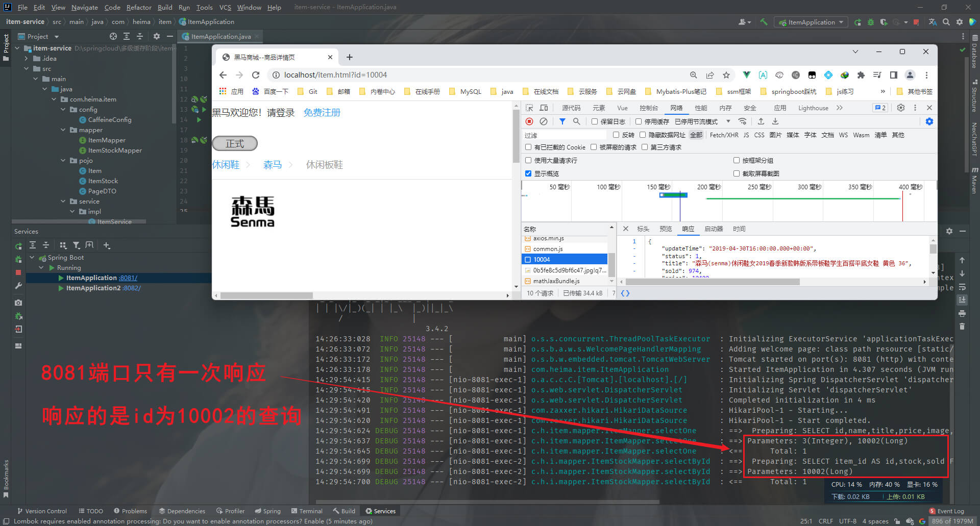
Task: Open the Refactor menu
Action: click(139, 7)
